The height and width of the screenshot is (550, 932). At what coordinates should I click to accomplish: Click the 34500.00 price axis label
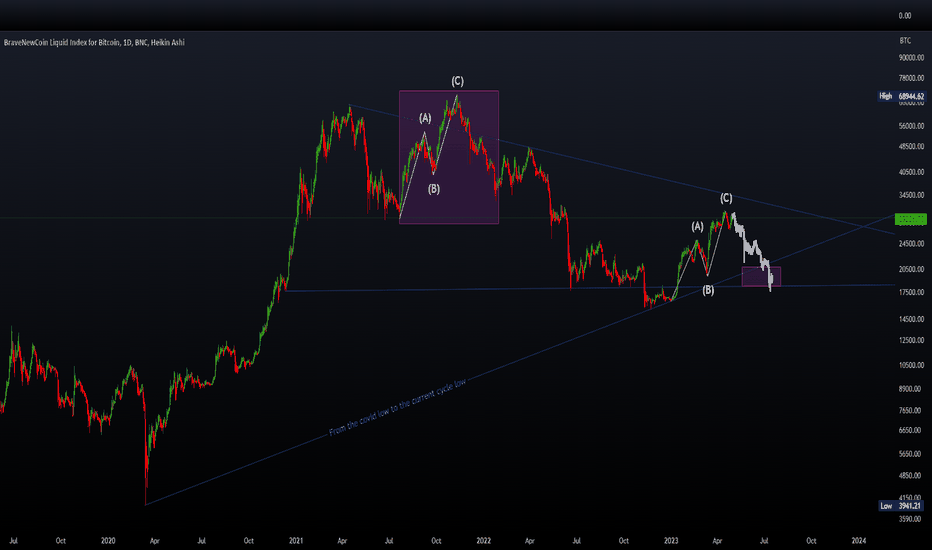coord(911,195)
